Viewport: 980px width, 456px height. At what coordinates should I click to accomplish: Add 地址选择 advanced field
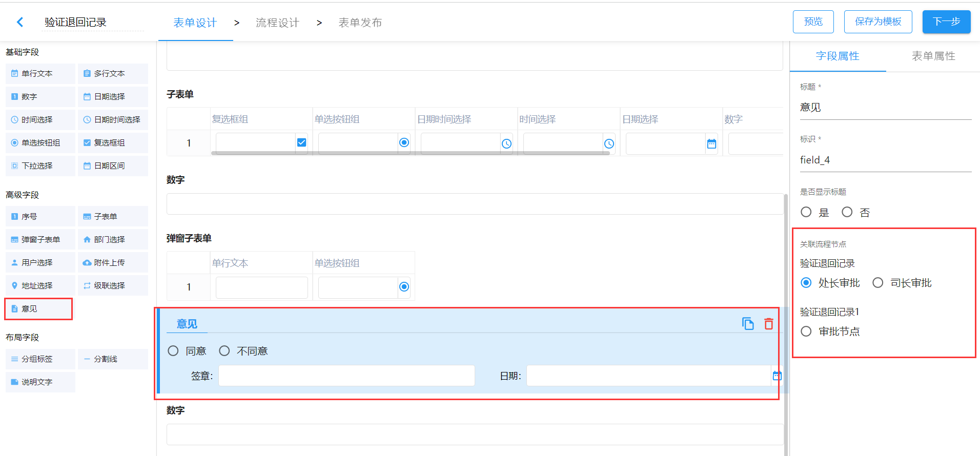pos(40,286)
